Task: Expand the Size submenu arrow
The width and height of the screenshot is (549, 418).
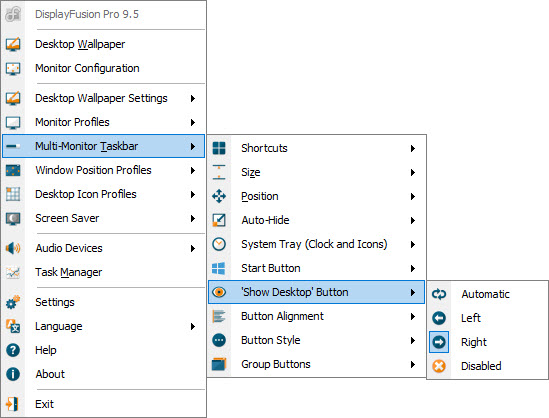Action: (413, 173)
